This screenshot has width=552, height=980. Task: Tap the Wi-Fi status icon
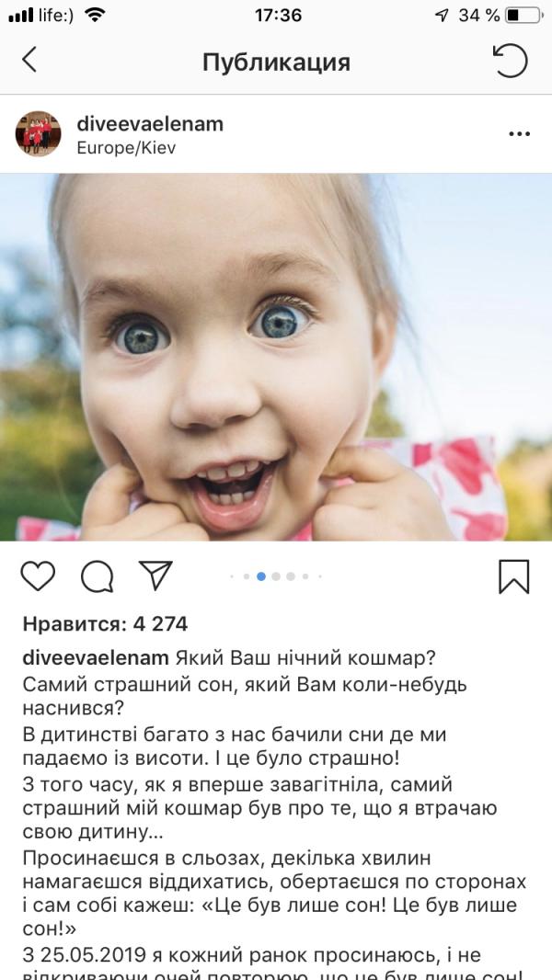pyautogui.click(x=95, y=15)
